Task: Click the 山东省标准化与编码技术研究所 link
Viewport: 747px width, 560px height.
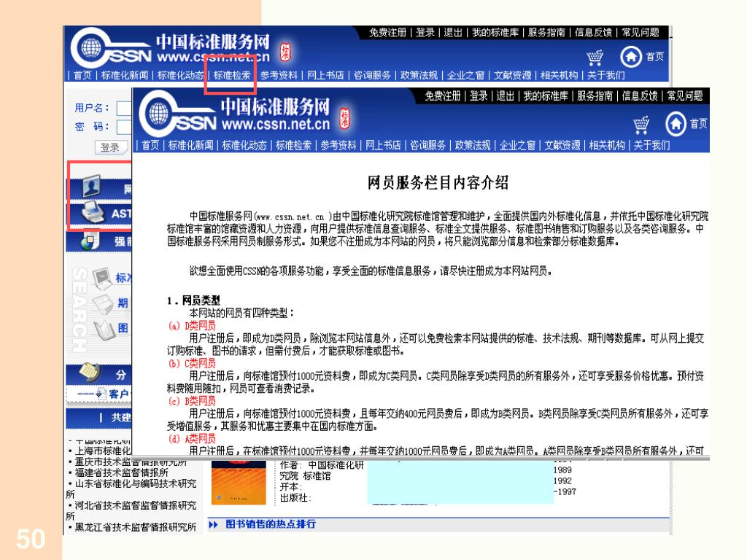Action: (131, 489)
